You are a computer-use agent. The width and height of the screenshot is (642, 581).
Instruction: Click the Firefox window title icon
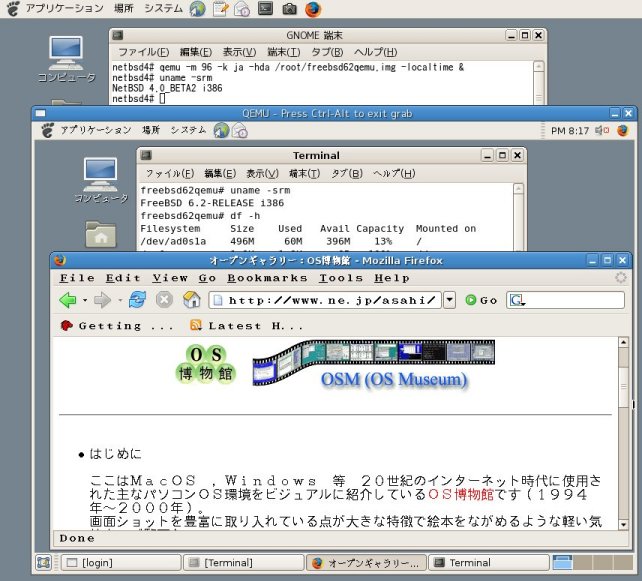click(x=60, y=260)
